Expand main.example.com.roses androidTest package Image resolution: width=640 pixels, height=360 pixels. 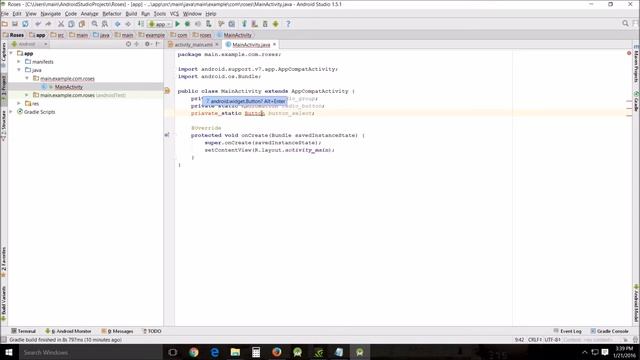(x=27, y=95)
